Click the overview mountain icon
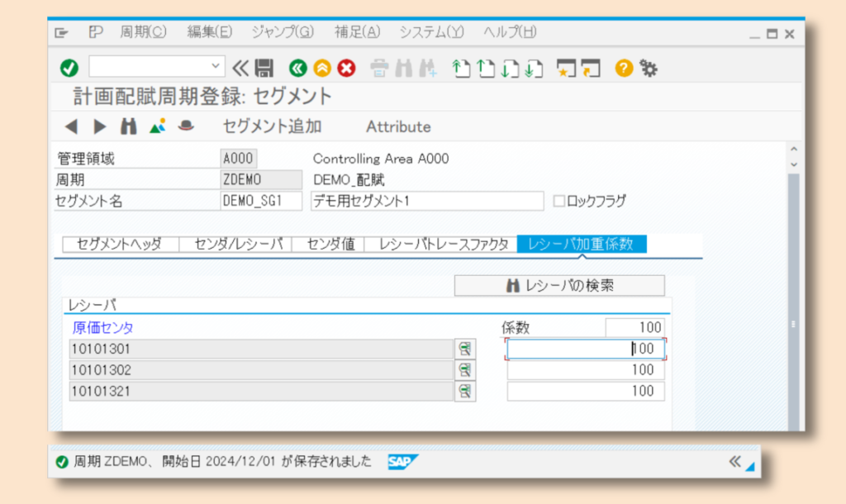This screenshot has height=504, width=846. [x=158, y=126]
